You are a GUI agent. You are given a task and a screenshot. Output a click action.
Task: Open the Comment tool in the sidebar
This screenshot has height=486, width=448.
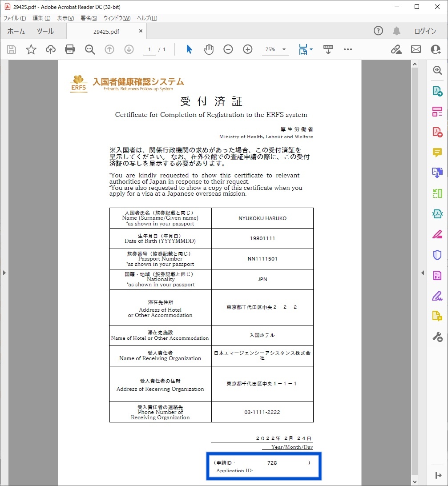(x=438, y=153)
